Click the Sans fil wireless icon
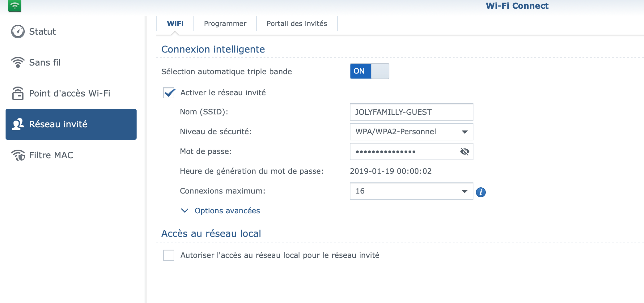This screenshot has width=644, height=303. click(18, 62)
